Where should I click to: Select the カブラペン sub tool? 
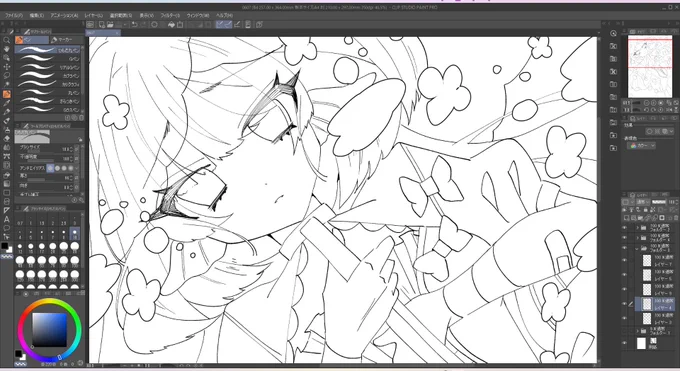[48, 76]
